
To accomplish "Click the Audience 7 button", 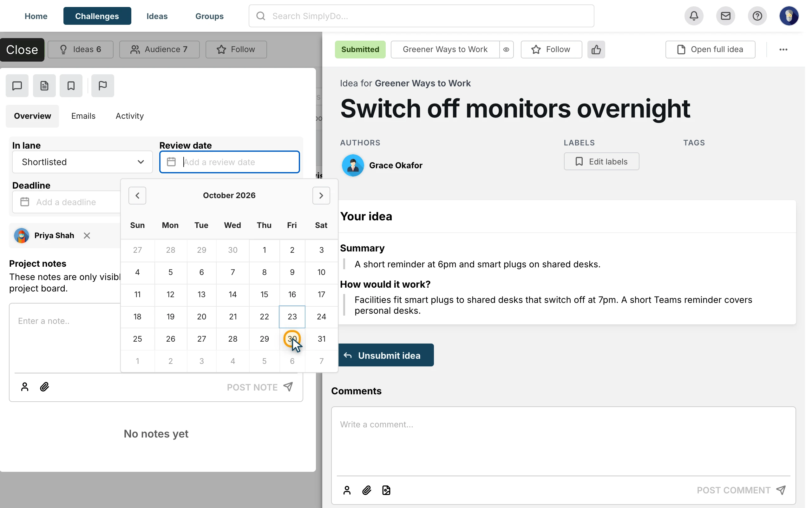I will (159, 50).
